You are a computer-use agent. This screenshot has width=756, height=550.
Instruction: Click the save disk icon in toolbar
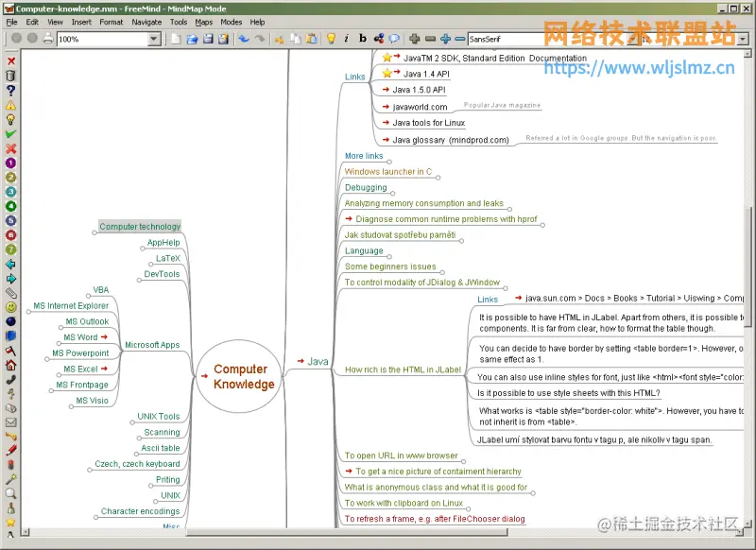208,39
